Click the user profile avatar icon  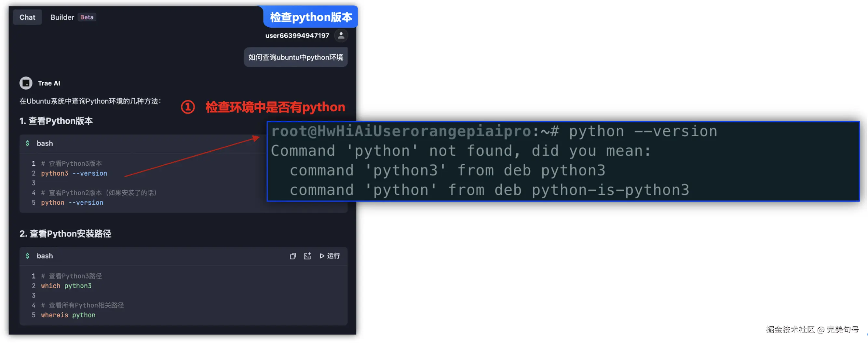click(x=341, y=35)
